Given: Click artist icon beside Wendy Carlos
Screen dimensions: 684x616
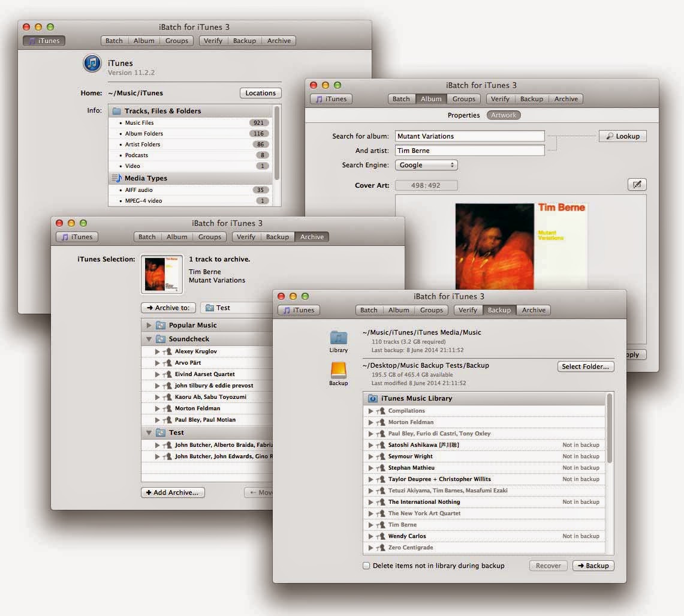Looking at the screenshot, I should pyautogui.click(x=381, y=536).
